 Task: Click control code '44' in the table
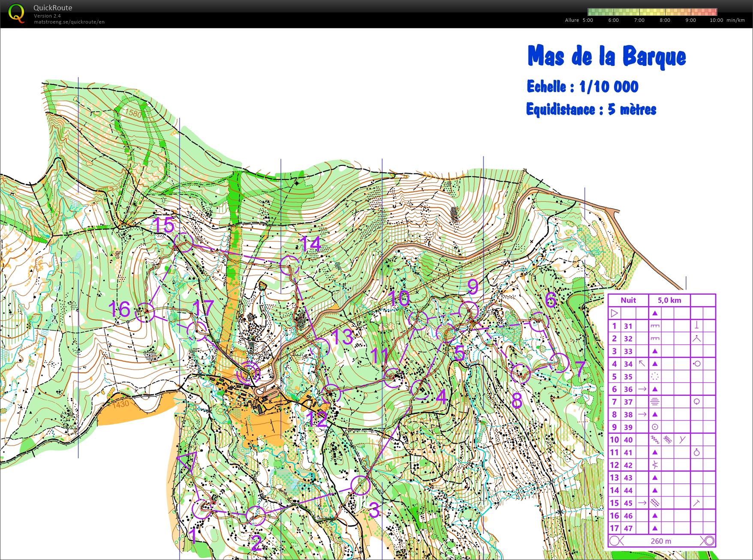coord(628,491)
